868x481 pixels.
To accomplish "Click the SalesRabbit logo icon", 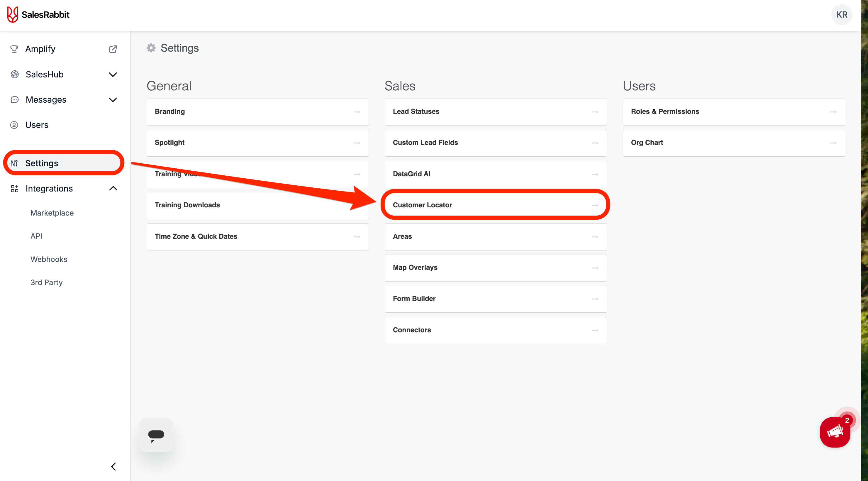I will 13,14.
